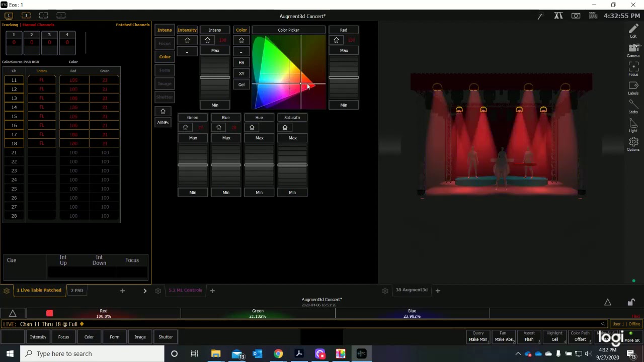Select monitor 1 workspace icon
The height and width of the screenshot is (362, 644).
point(9,16)
